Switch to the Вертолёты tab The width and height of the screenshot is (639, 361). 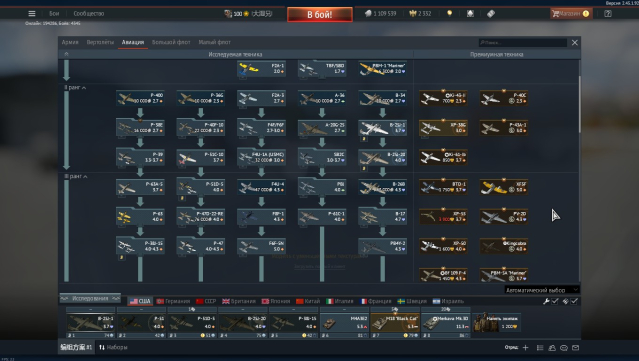100,42
